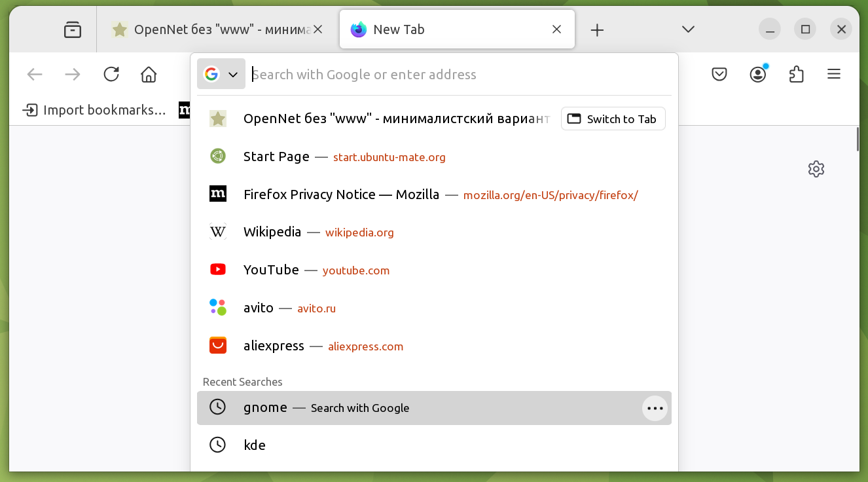Click the Back navigation arrow
Image resolution: width=868 pixels, height=482 pixels.
click(35, 74)
